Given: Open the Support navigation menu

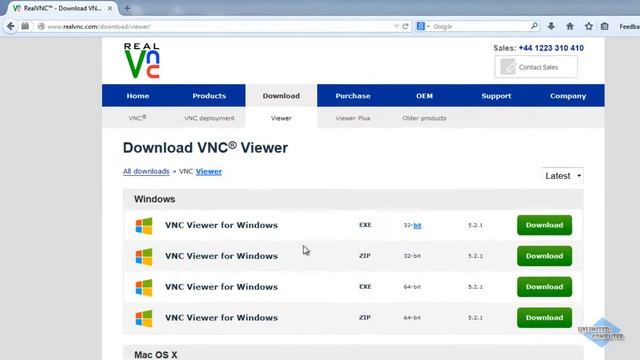Looking at the screenshot, I should (x=496, y=96).
